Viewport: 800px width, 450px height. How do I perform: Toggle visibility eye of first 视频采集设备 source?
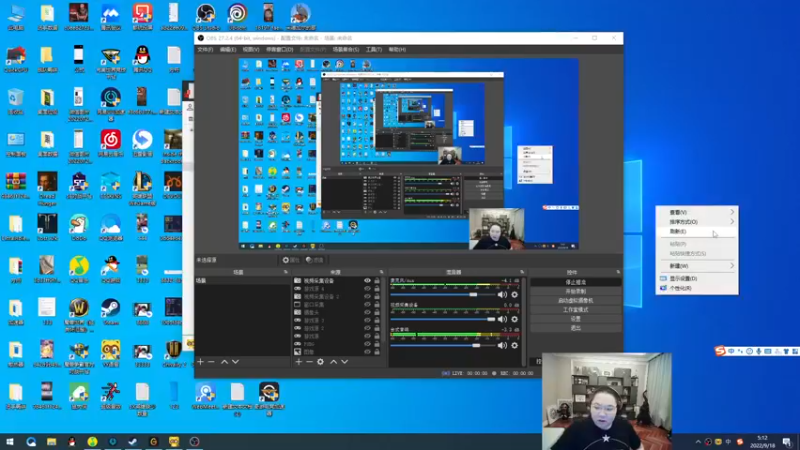(367, 281)
